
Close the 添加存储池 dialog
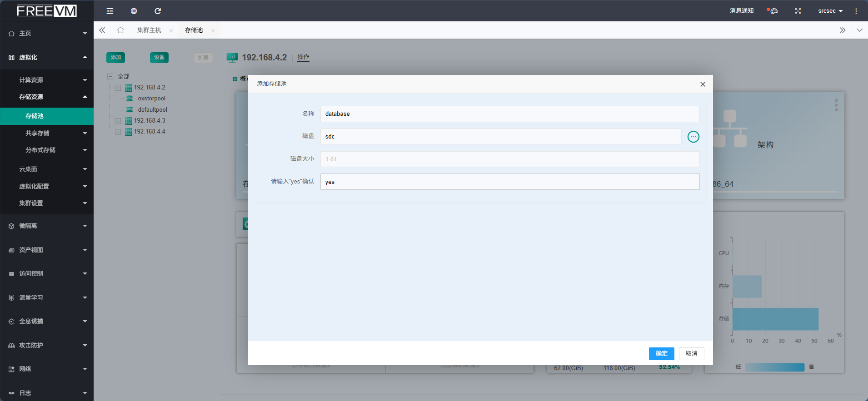[703, 84]
